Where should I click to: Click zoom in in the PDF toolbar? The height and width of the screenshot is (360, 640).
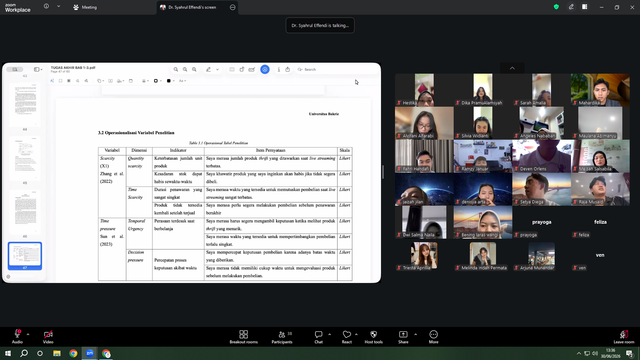point(194,69)
